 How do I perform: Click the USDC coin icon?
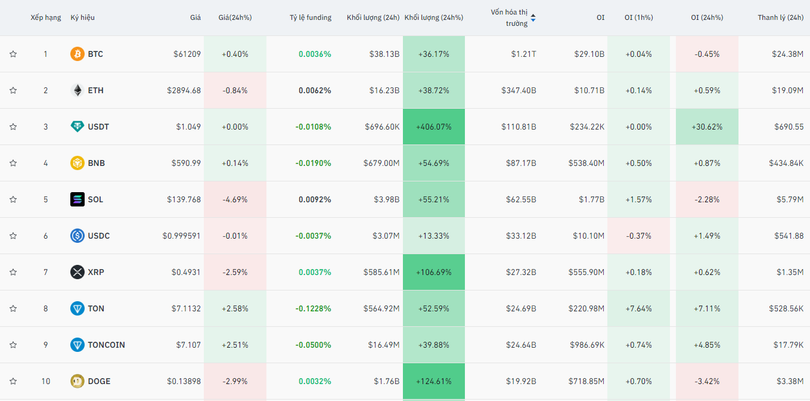tap(77, 236)
